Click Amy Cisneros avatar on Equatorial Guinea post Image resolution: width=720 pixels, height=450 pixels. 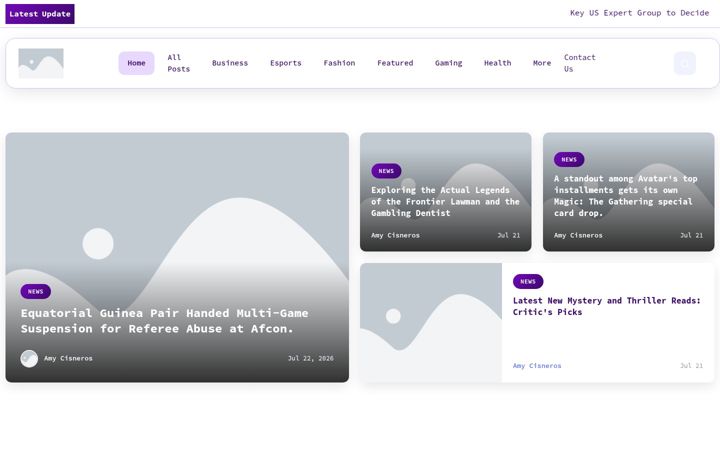click(29, 359)
